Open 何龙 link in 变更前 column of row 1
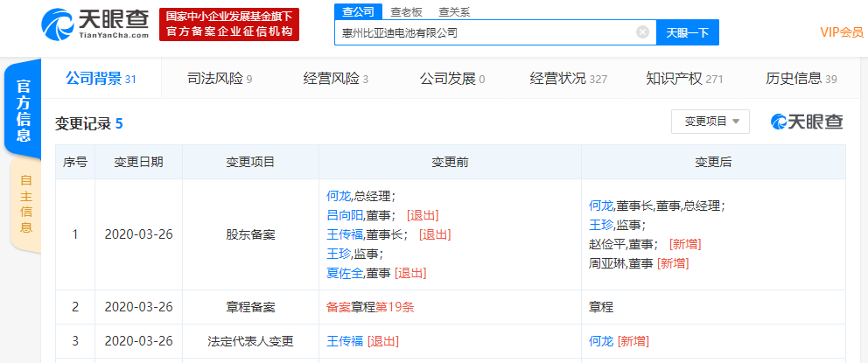The width and height of the screenshot is (868, 363). coord(339,195)
